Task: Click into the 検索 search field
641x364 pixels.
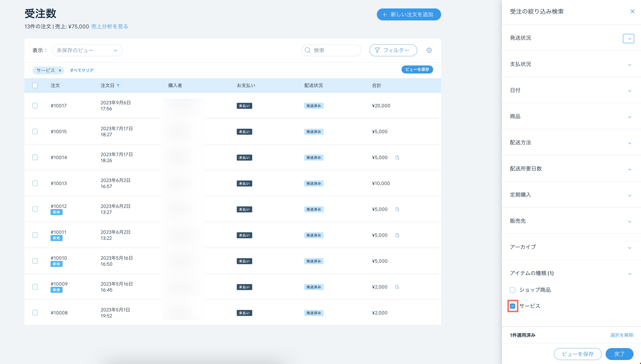Action: 334,50
